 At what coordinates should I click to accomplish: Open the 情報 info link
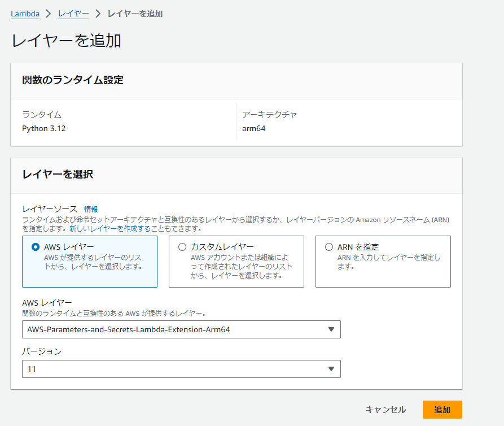[91, 209]
